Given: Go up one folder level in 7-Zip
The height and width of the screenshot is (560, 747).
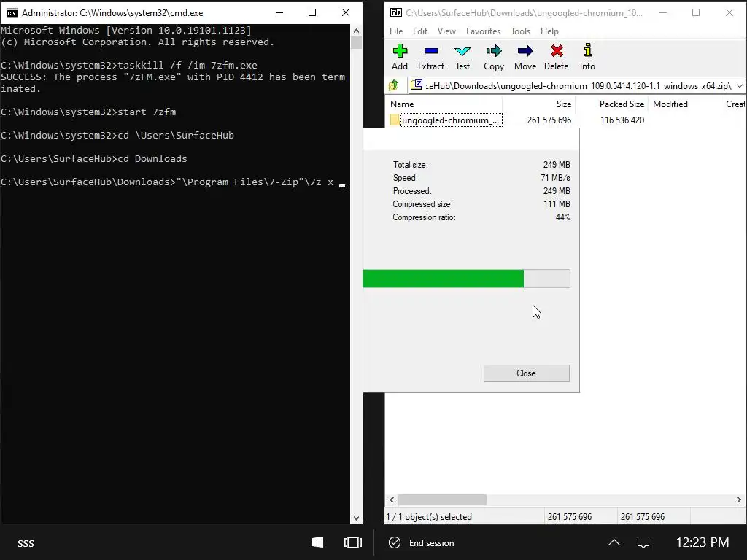Looking at the screenshot, I should point(394,86).
